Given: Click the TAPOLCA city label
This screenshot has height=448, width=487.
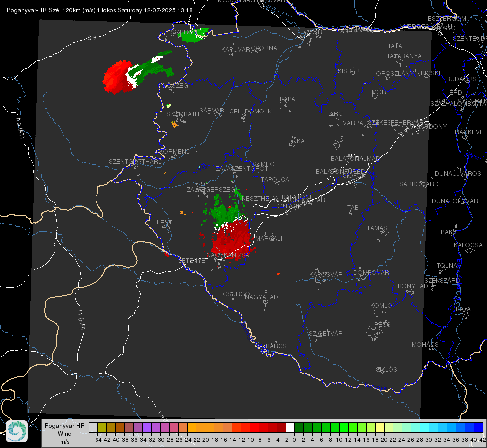Looking at the screenshot, I should click(x=275, y=179).
